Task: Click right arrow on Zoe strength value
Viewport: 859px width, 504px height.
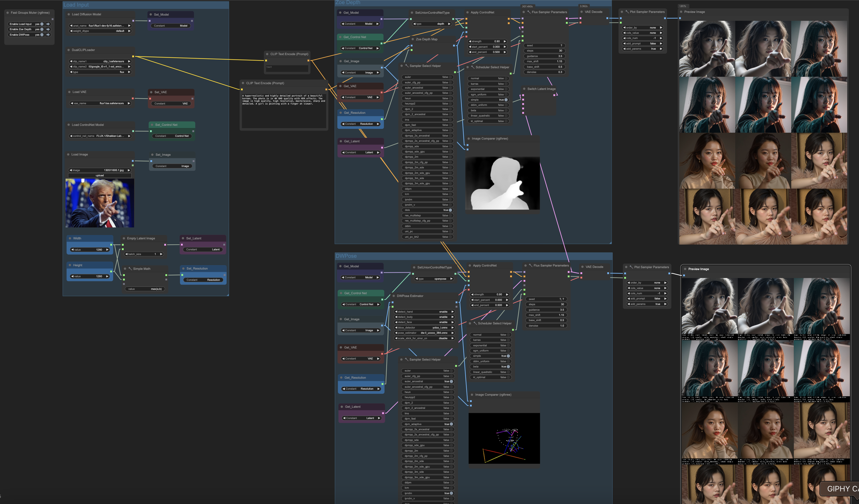Action: [505, 41]
